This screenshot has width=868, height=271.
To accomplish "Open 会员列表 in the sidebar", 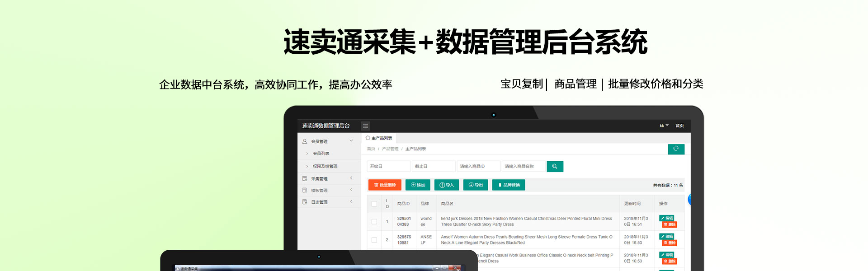I will click(x=321, y=154).
